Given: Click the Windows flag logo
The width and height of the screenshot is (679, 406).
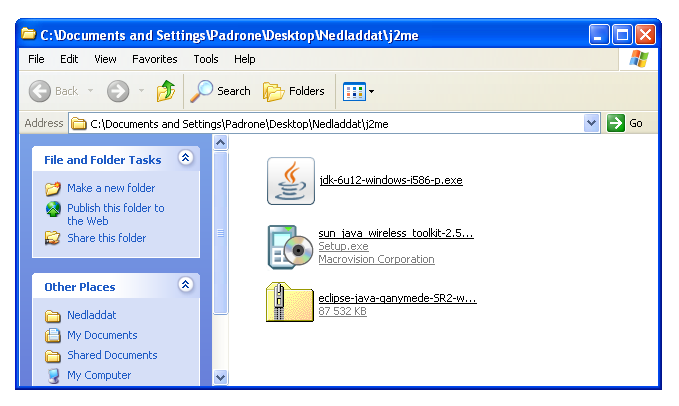Looking at the screenshot, I should pos(639,59).
